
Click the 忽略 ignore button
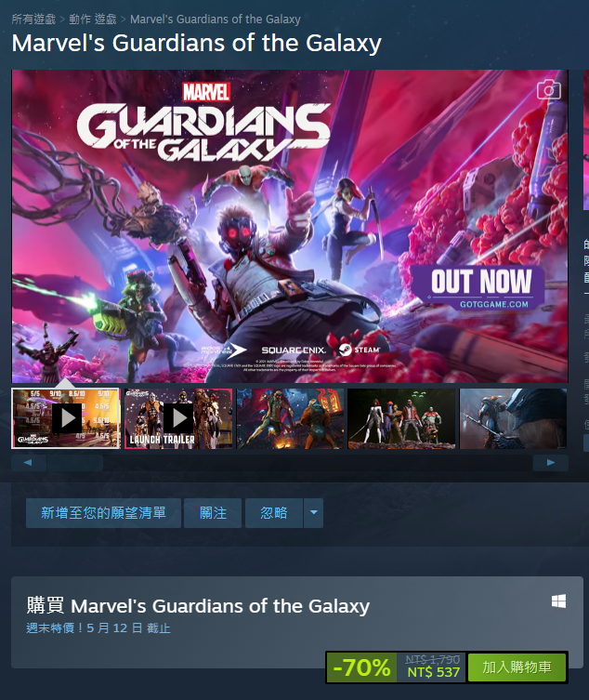[x=274, y=513]
